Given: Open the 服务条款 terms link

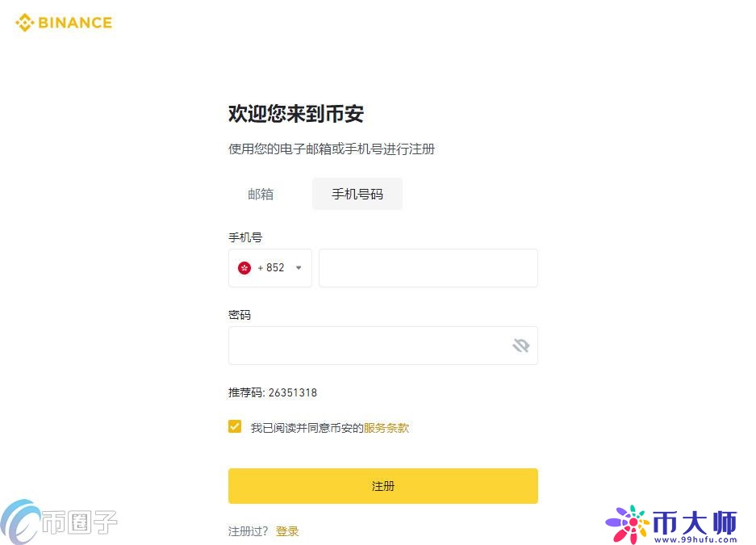Looking at the screenshot, I should point(386,428).
